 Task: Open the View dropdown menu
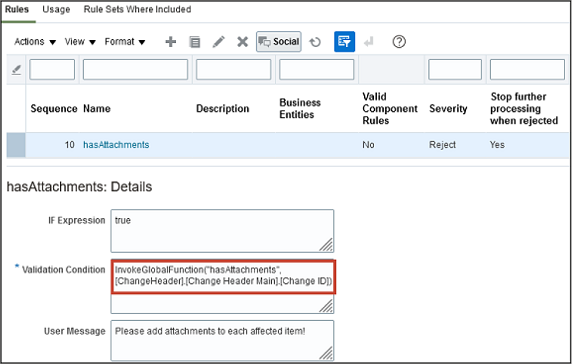[x=80, y=42]
